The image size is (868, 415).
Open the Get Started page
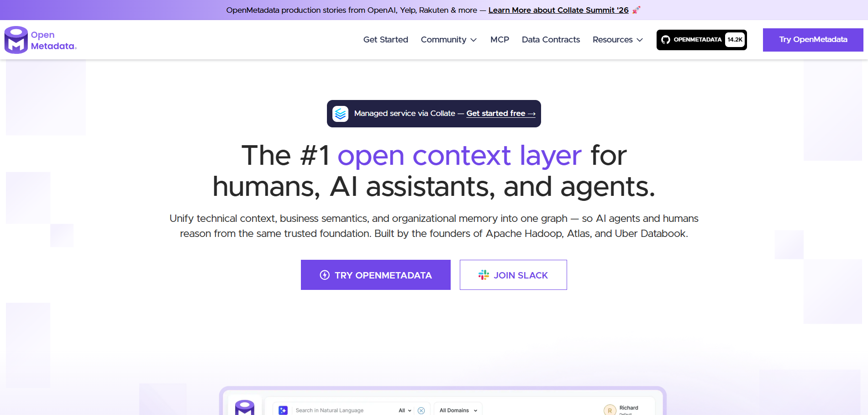pyautogui.click(x=385, y=40)
